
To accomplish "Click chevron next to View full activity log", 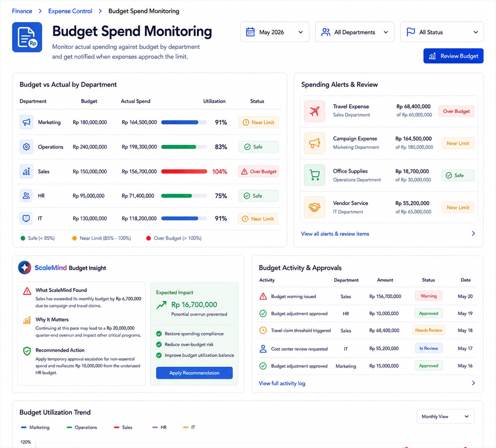I will (473, 383).
